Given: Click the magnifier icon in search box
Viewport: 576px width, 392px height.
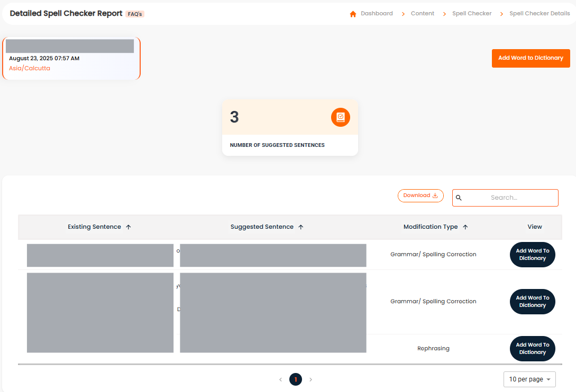Looking at the screenshot, I should [x=459, y=198].
